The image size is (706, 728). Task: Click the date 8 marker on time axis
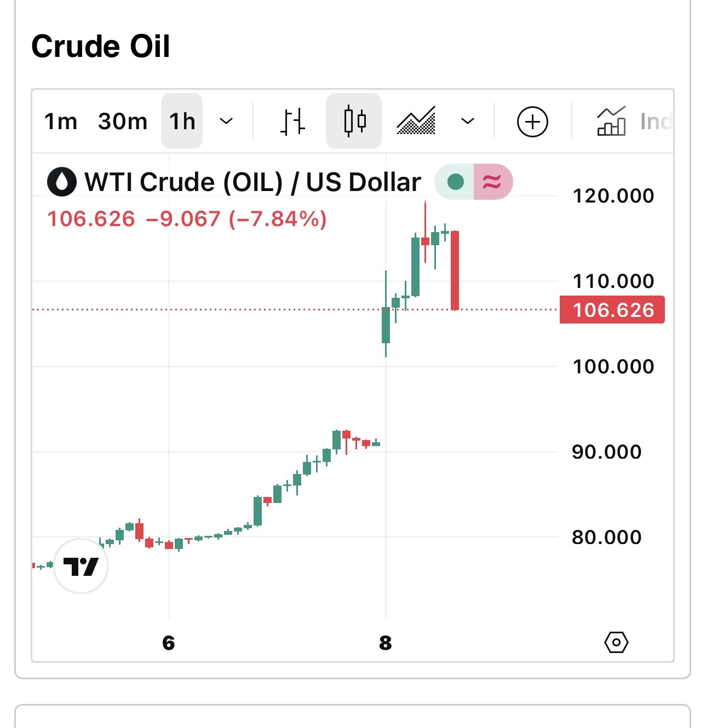pyautogui.click(x=386, y=643)
